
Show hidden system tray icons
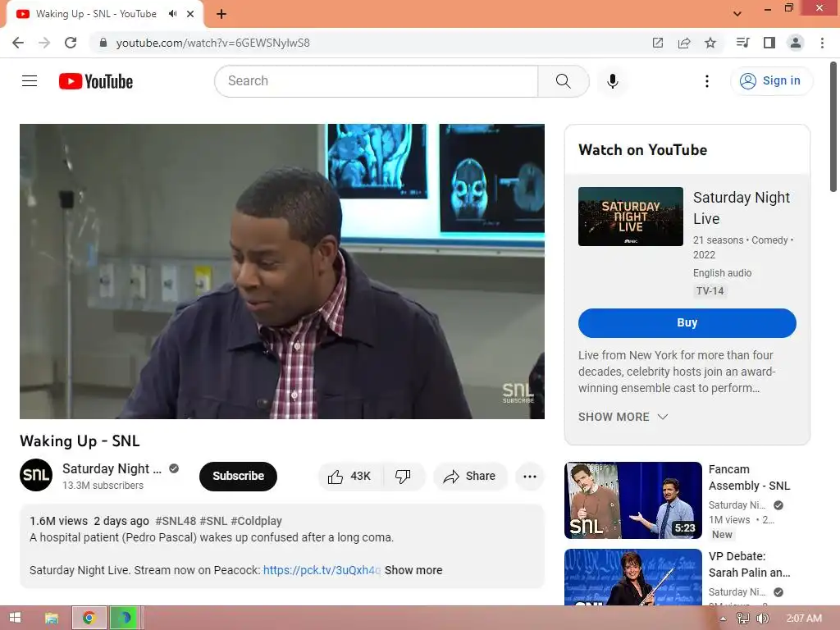coord(724,619)
